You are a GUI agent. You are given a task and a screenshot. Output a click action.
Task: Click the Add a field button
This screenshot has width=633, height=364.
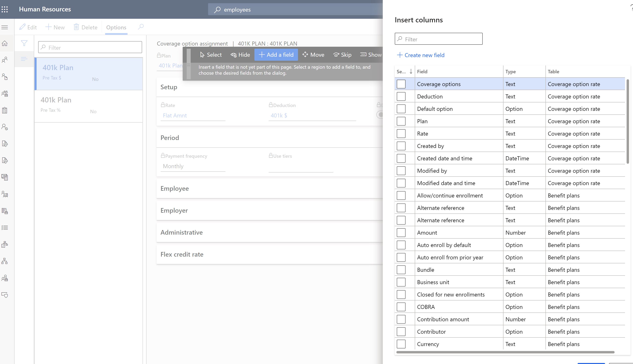click(276, 54)
